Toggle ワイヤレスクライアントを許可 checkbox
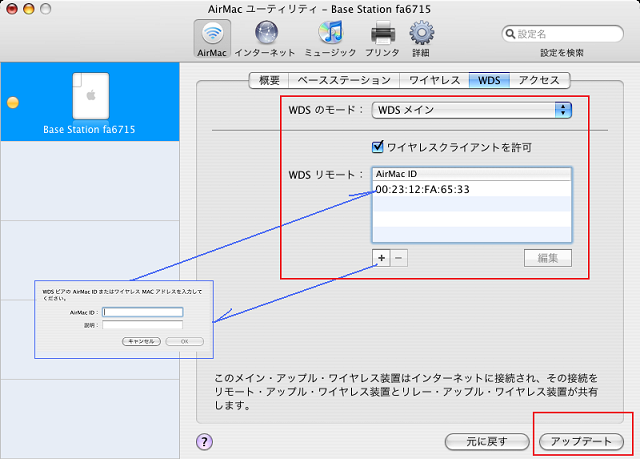The height and width of the screenshot is (459, 640). 378,147
